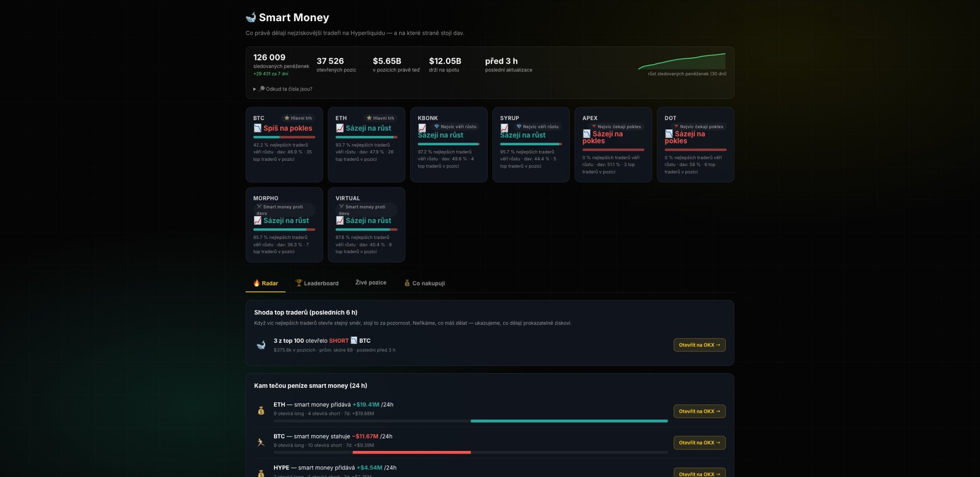Screen dimensions: 980x477
Task: Switch to the Leaderboard tab
Action: coord(317,283)
